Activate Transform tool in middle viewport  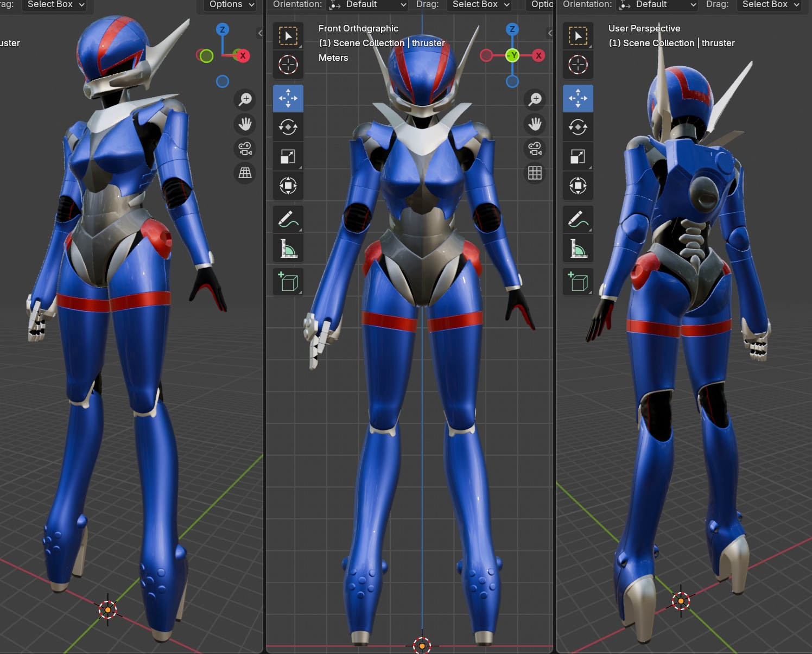pyautogui.click(x=288, y=186)
